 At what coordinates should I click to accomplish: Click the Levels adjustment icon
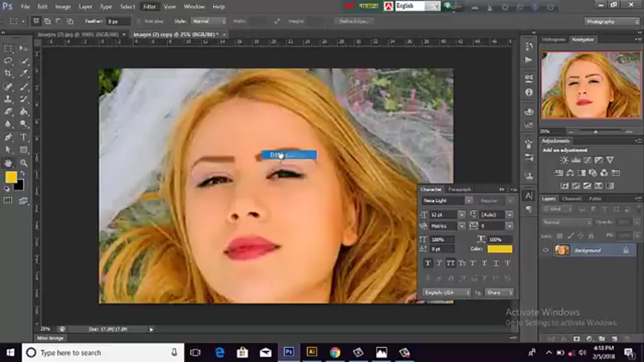[576, 160]
